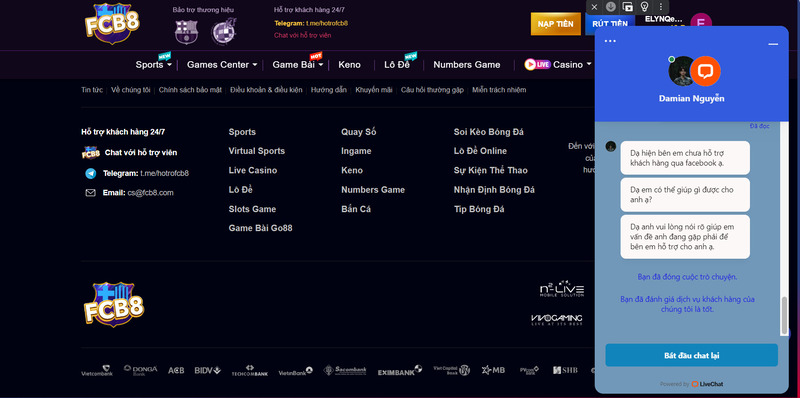Close the floating toolbar with X
The image size is (800, 398).
point(594,7)
